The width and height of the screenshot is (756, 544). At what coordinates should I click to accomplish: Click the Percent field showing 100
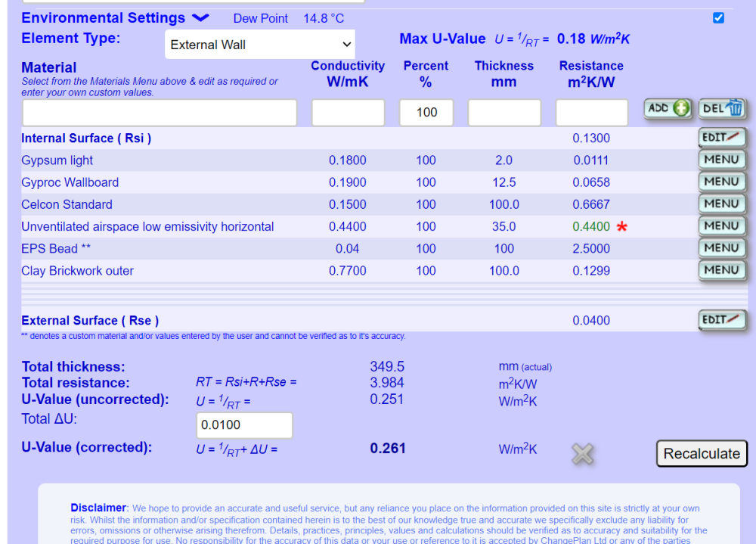coord(426,113)
